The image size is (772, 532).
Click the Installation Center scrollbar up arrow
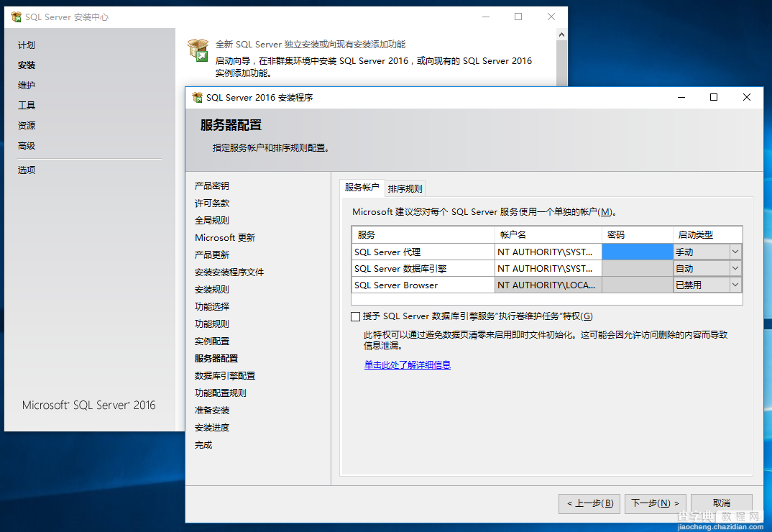tap(561, 35)
